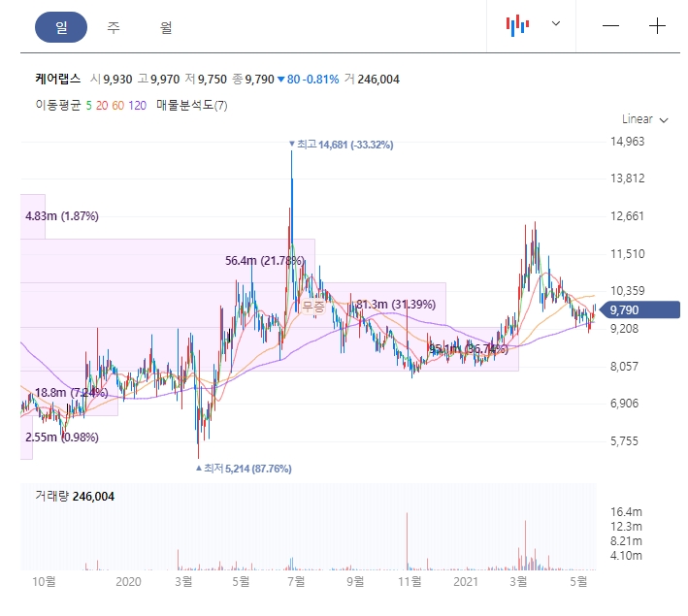Click the 81.3m (31.39%) volume profile label
The width and height of the screenshot is (688, 616).
tap(396, 304)
